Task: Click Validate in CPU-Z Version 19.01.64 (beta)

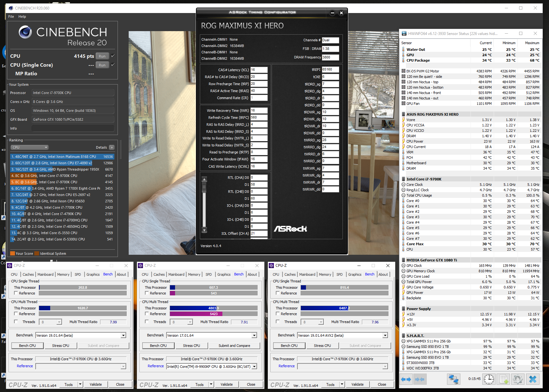Action: [96, 384]
